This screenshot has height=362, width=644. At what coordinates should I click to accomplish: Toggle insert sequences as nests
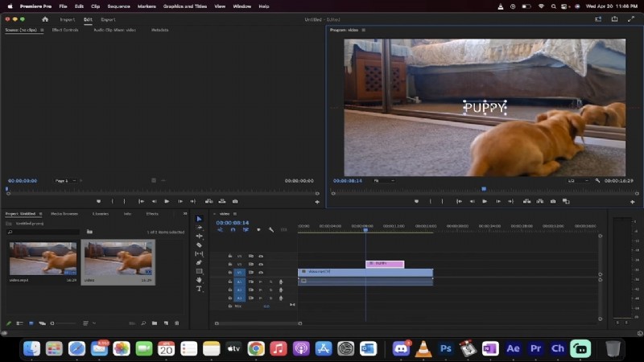220,230
